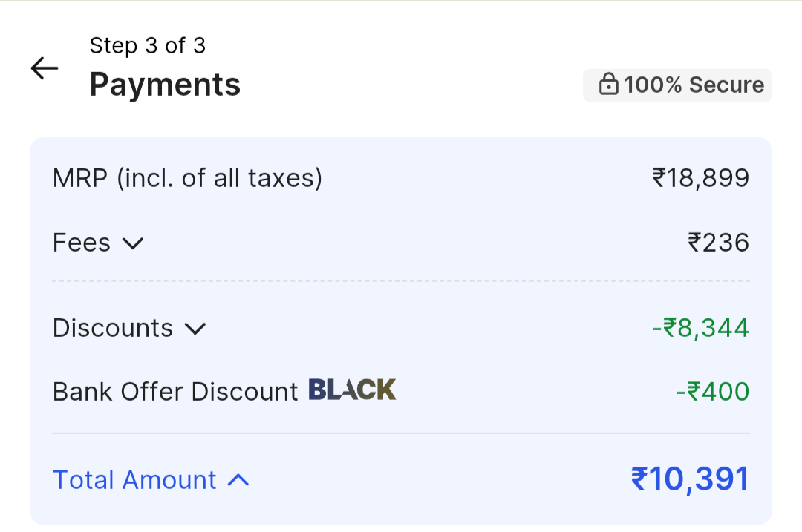Image resolution: width=802 pixels, height=532 pixels.
Task: Click the MRP (incl. of all taxes) label
Action: (x=187, y=178)
